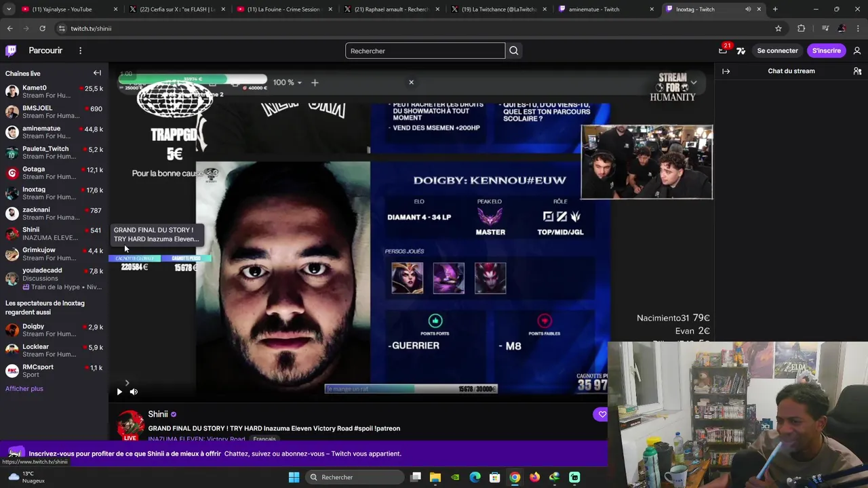Click the Se connecter button
The width and height of the screenshot is (868, 488).
pos(777,51)
